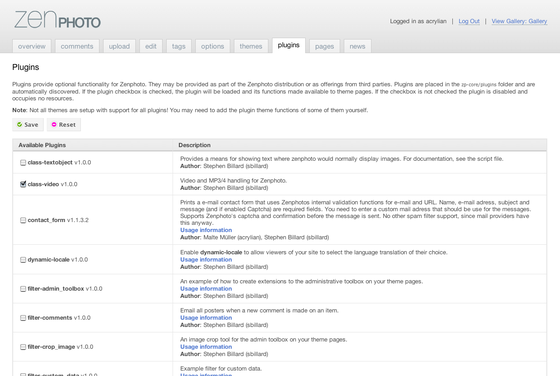This screenshot has height=376, width=560.
Task: Click the Save button
Action: click(x=28, y=125)
